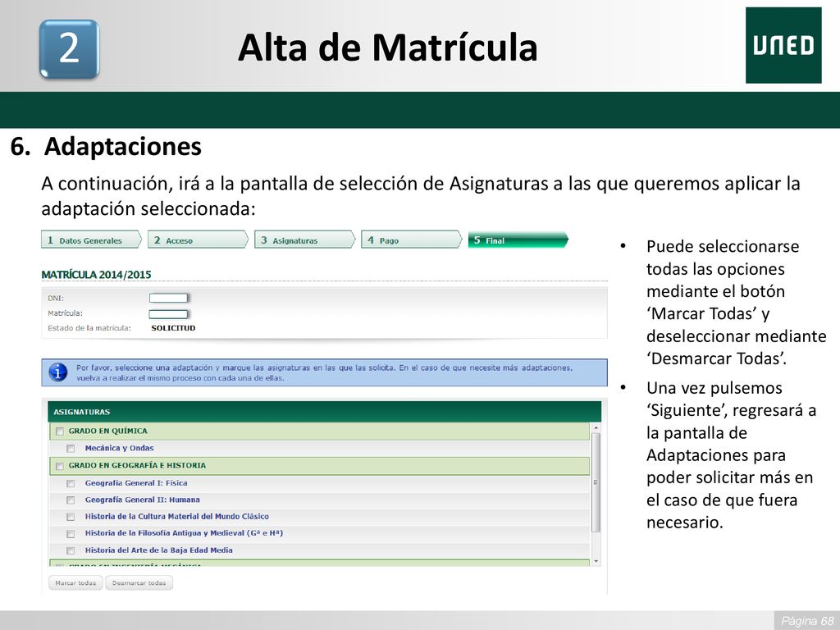
Task: Go to step 1 Datos Generales
Action: 91,240
